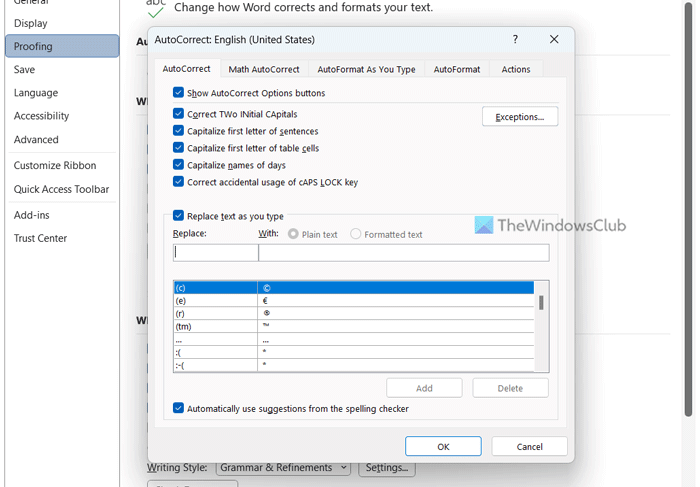Focus the Replace input field

[216, 253]
